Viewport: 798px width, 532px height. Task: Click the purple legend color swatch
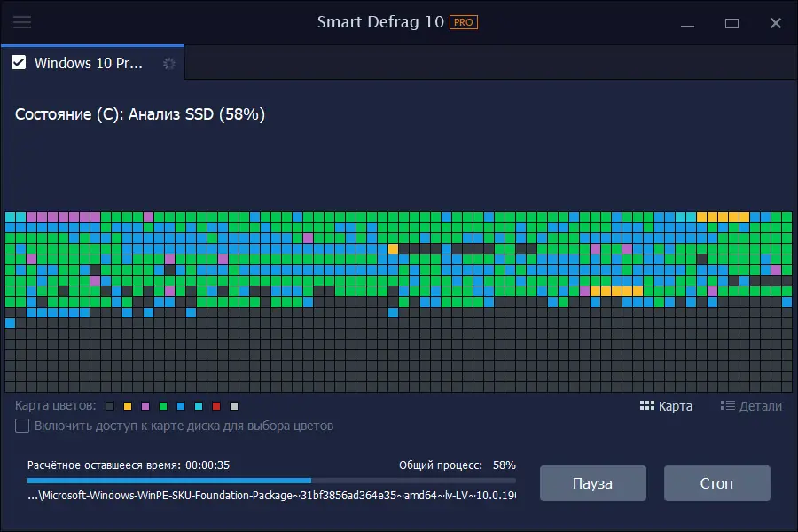pos(145,406)
